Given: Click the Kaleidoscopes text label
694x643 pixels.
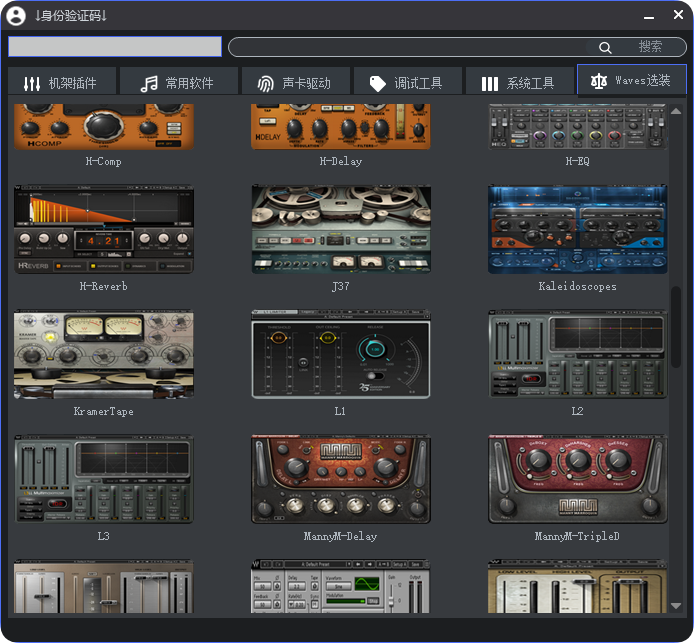Looking at the screenshot, I should tap(578, 286).
